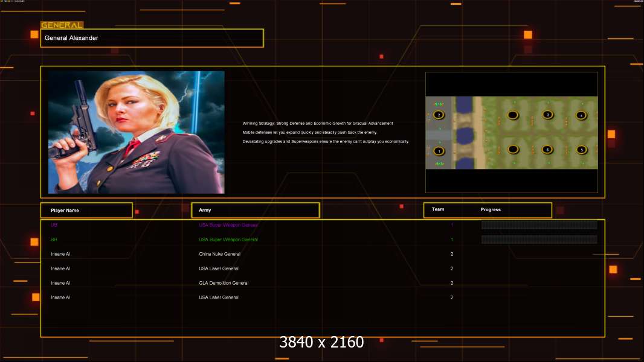The width and height of the screenshot is (644, 362).
Task: Click team number 2 in China Nuke row
Action: click(452, 254)
